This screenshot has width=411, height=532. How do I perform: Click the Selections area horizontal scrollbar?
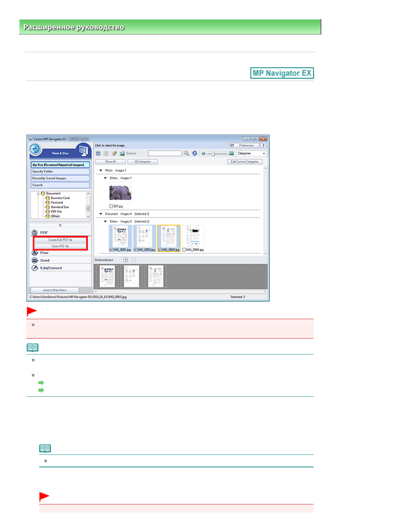181,292
